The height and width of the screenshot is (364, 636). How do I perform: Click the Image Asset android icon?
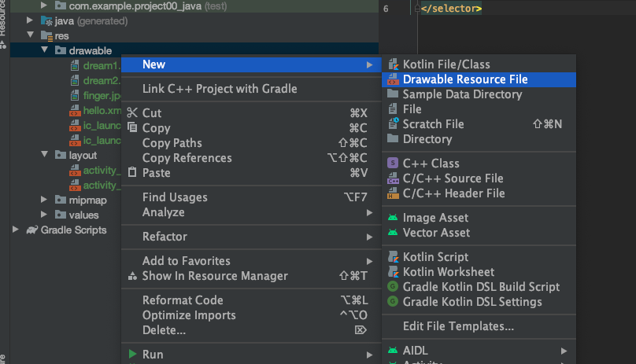pos(393,218)
